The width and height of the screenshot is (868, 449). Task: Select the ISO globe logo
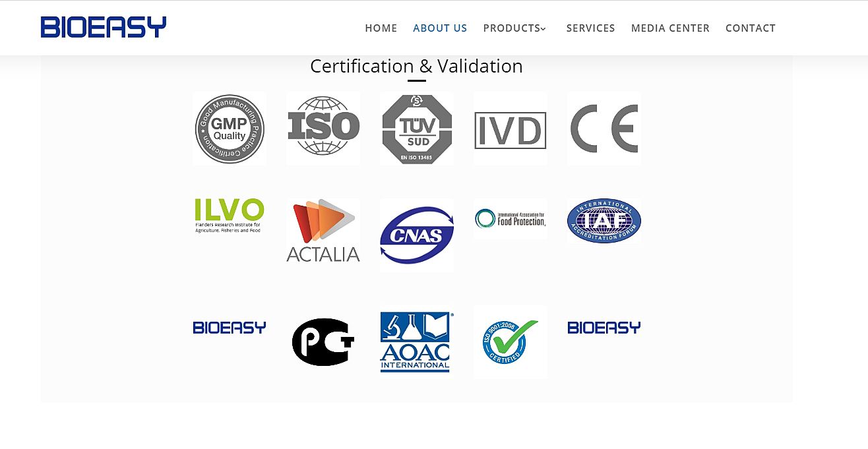[x=323, y=126]
